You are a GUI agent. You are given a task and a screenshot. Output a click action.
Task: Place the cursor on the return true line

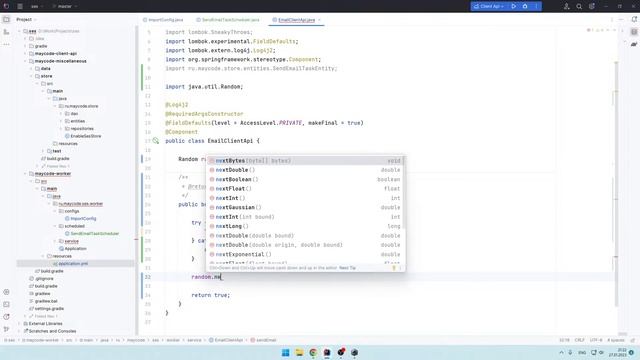(211, 295)
